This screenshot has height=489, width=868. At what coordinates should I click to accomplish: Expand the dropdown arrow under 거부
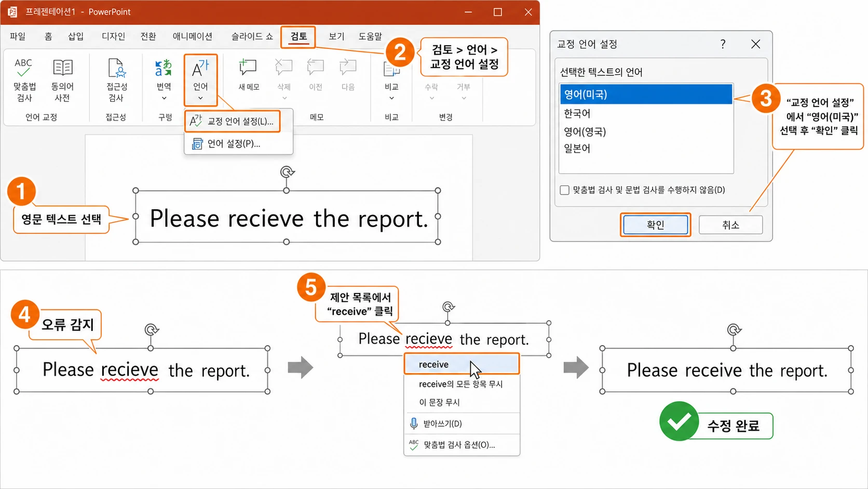(x=464, y=98)
